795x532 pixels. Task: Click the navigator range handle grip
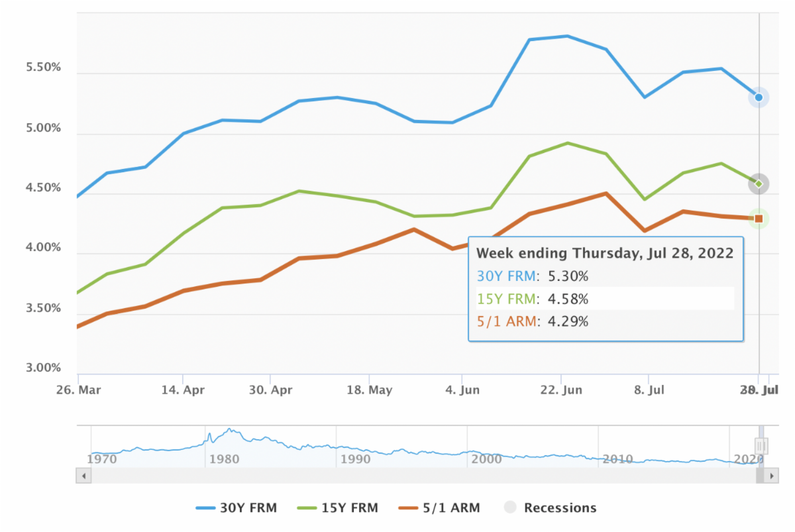[761, 445]
